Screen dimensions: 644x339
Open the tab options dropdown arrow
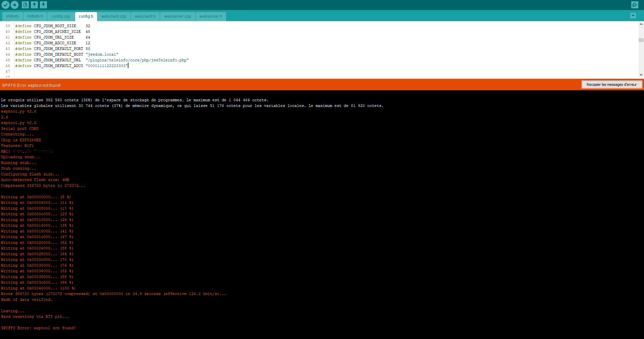coord(633,16)
